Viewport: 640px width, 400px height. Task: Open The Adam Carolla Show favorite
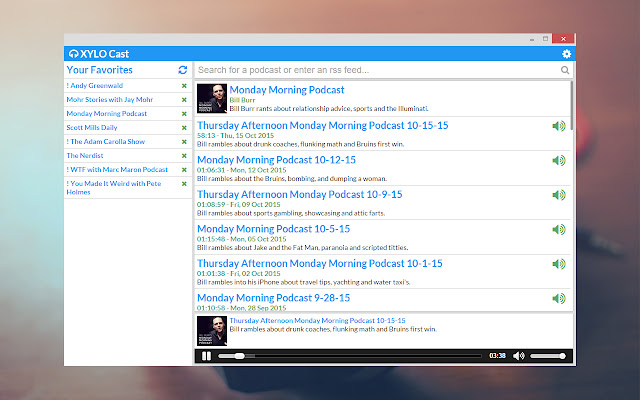pyautogui.click(x=108, y=142)
